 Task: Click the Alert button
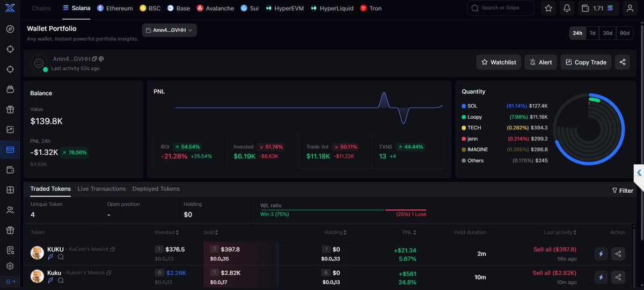pos(540,62)
